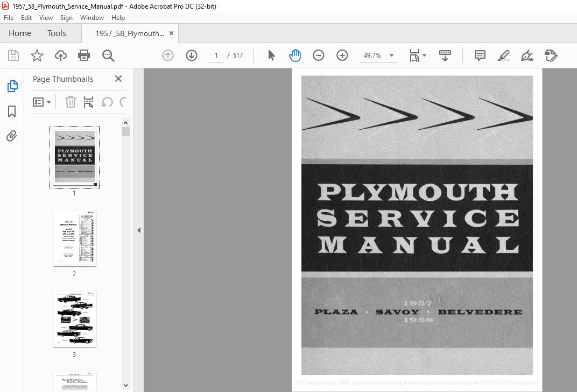Choose the Selection arrow tool
Image resolution: width=577 pixels, height=392 pixels.
coord(272,55)
